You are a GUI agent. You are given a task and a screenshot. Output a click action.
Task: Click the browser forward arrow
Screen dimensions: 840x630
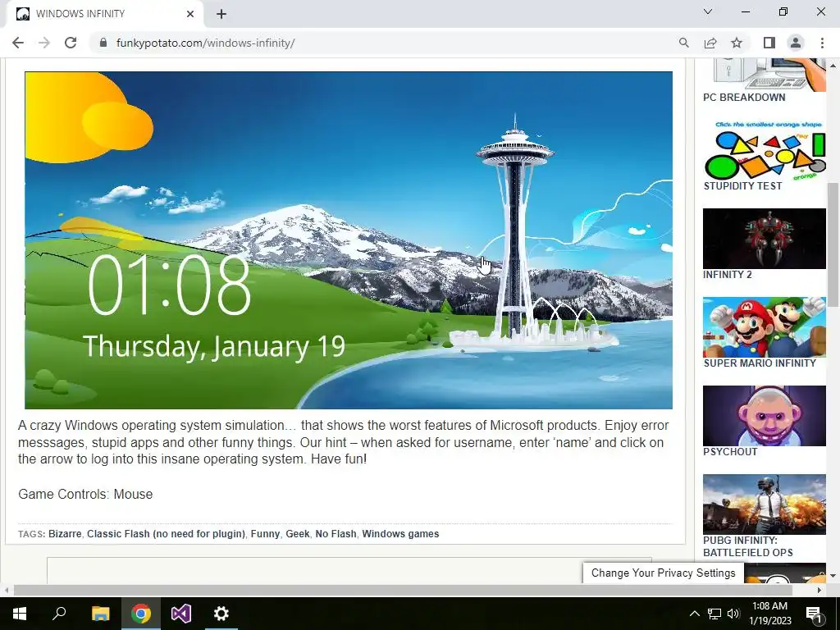(x=44, y=43)
